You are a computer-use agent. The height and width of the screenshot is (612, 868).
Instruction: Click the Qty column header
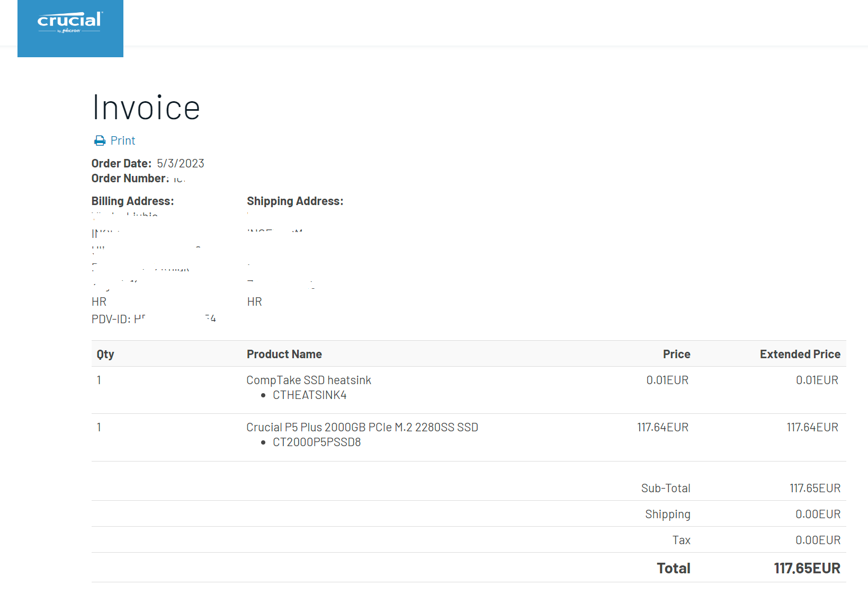105,354
